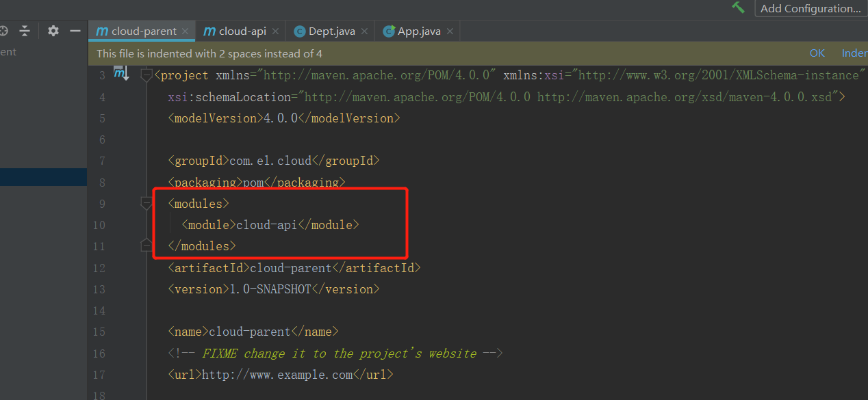
Task: Close the cloud-parent tab
Action: 186,31
